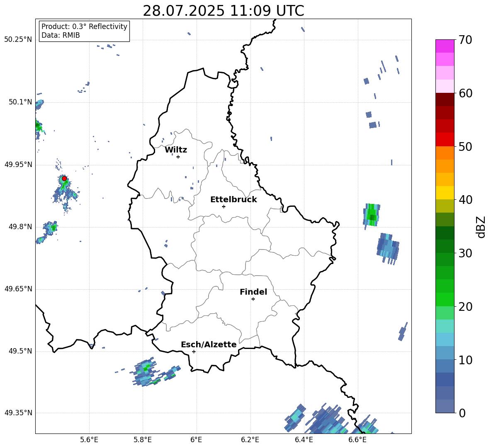Click the 6°E longitude label
The height and width of the screenshot is (448, 491).
(x=196, y=440)
